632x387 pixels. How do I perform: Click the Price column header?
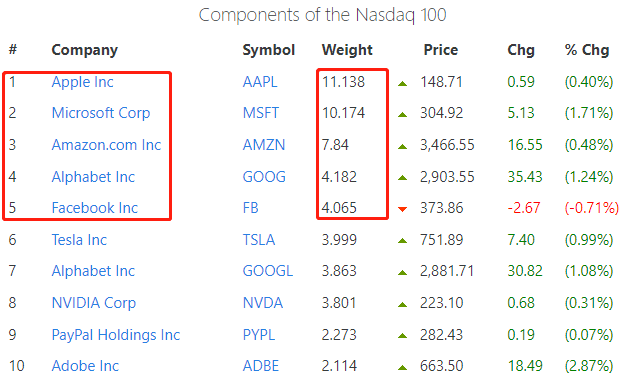point(441,50)
